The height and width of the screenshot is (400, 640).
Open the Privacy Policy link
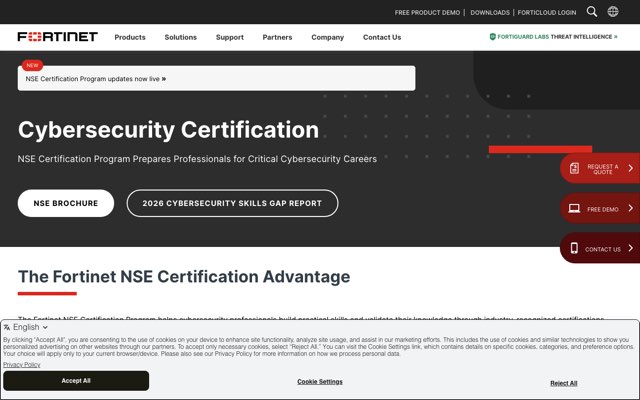point(22,364)
